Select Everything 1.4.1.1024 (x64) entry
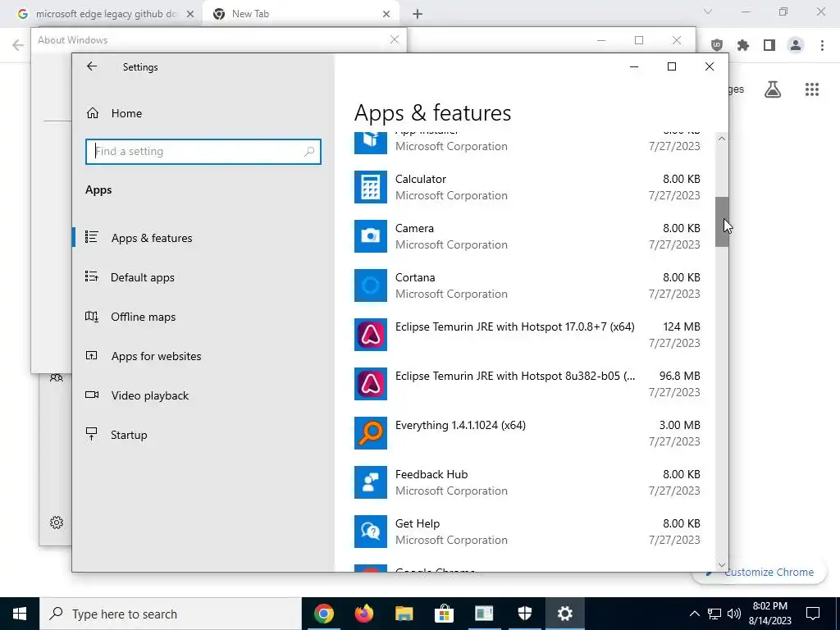This screenshot has width=840, height=630. click(x=460, y=426)
